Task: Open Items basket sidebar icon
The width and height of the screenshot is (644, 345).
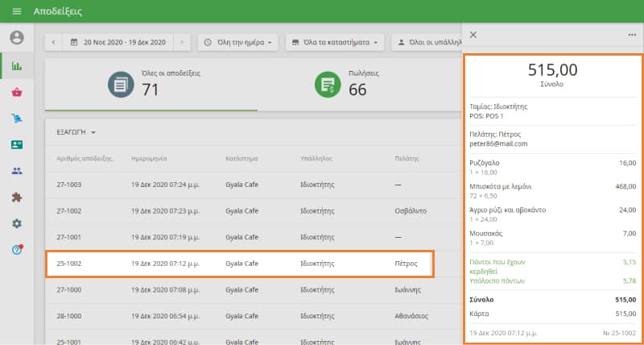Action: [17, 93]
